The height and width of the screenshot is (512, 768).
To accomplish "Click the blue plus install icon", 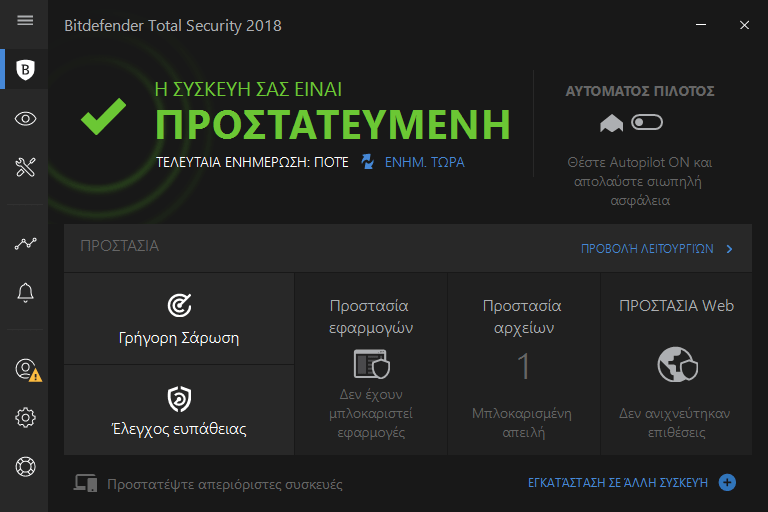I will click(727, 483).
